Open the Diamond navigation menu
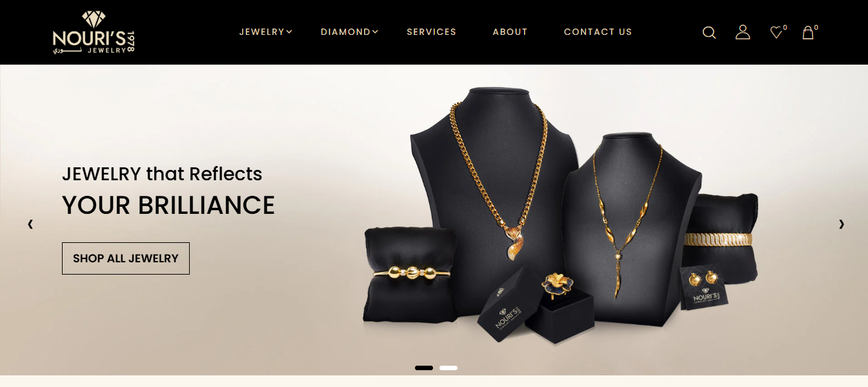868x387 pixels. (345, 32)
